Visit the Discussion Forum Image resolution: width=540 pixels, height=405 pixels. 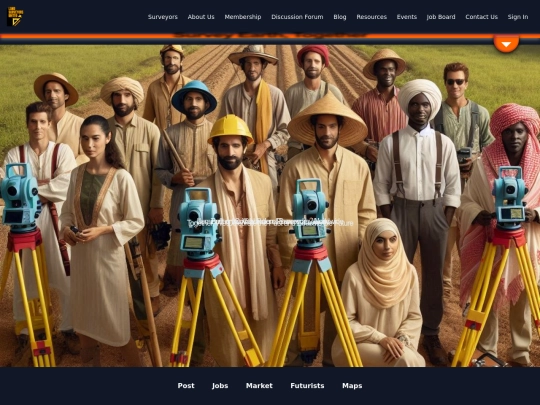(x=297, y=17)
